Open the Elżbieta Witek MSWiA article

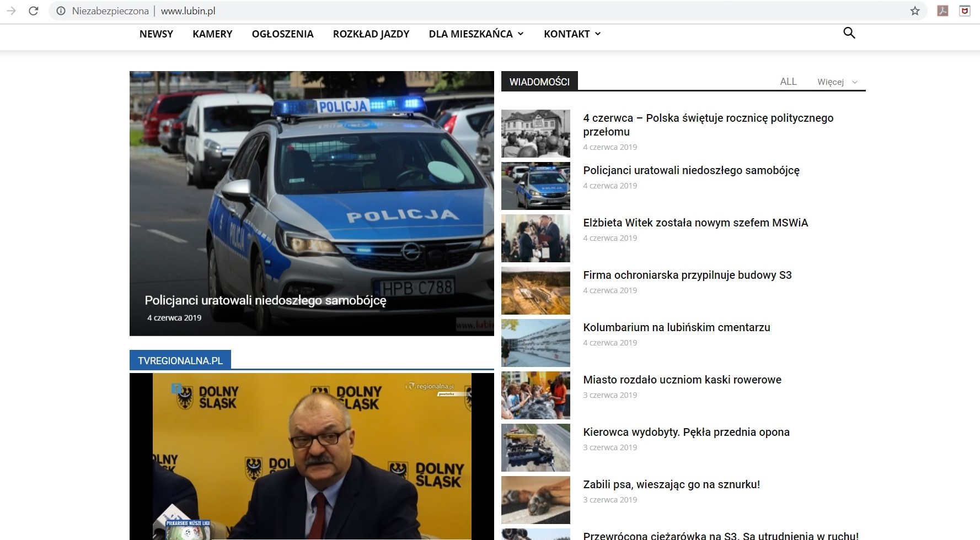click(x=695, y=223)
